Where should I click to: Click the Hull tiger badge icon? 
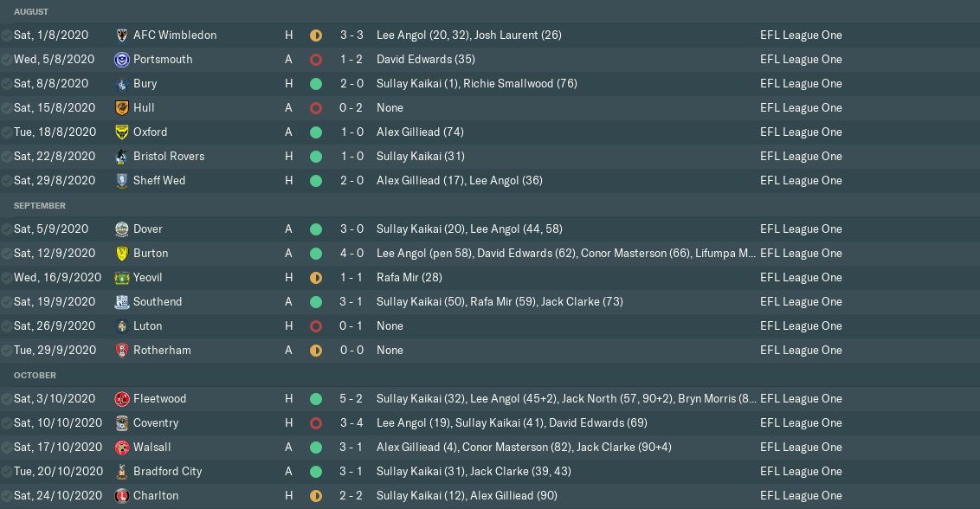pyautogui.click(x=122, y=108)
